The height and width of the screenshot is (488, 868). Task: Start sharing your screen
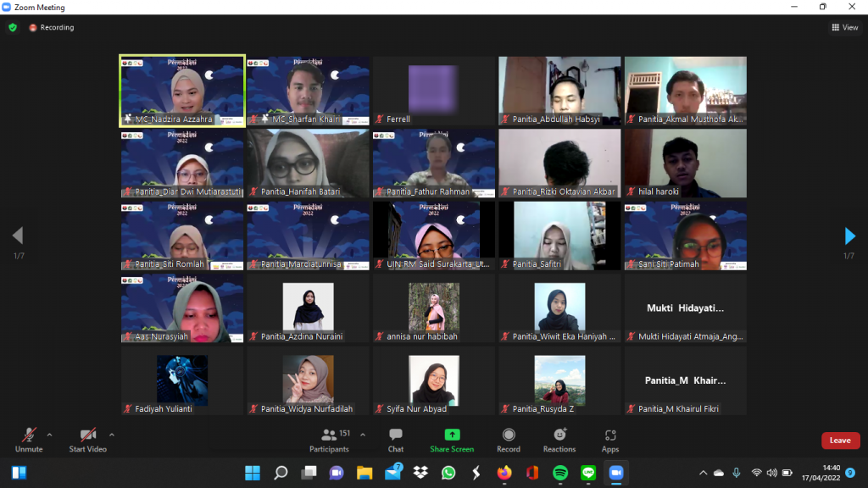452,439
